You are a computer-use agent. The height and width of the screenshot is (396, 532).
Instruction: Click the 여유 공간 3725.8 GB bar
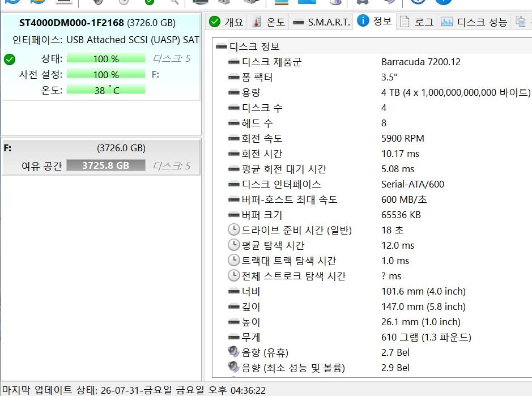[x=106, y=165]
